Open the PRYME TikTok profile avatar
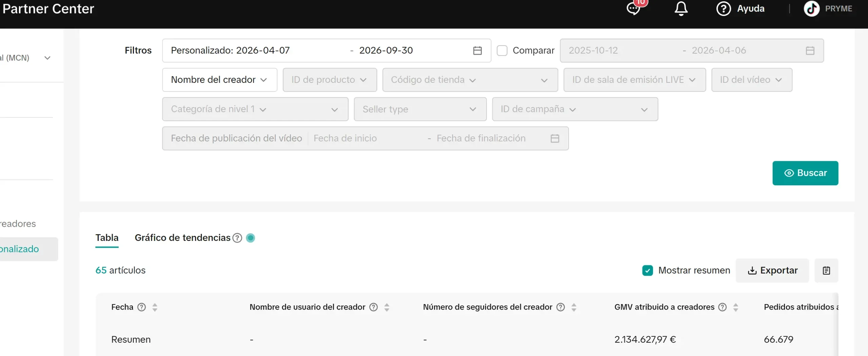 pyautogui.click(x=812, y=9)
